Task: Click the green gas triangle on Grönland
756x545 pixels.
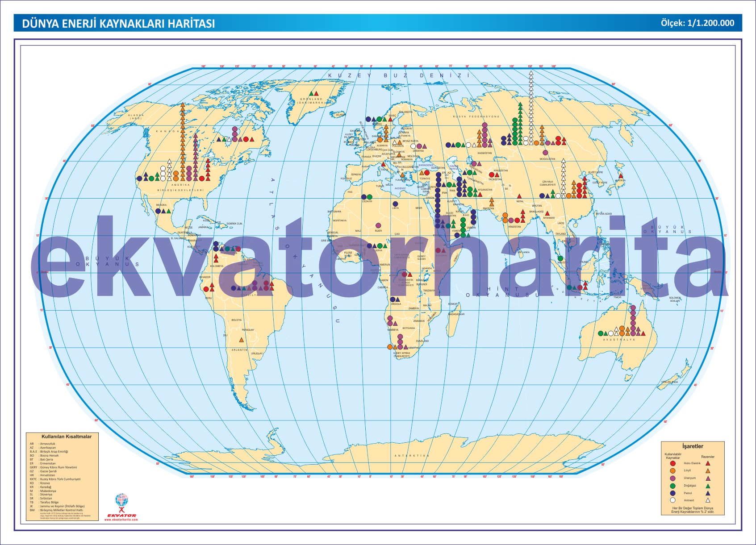Action: point(311,93)
